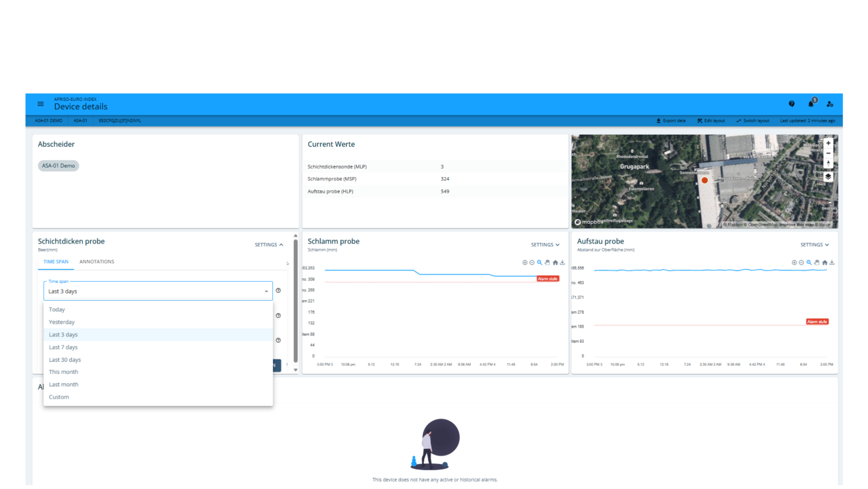Image resolution: width=868 pixels, height=489 pixels.
Task: Open the help question-mark icon in header
Action: [x=792, y=104]
